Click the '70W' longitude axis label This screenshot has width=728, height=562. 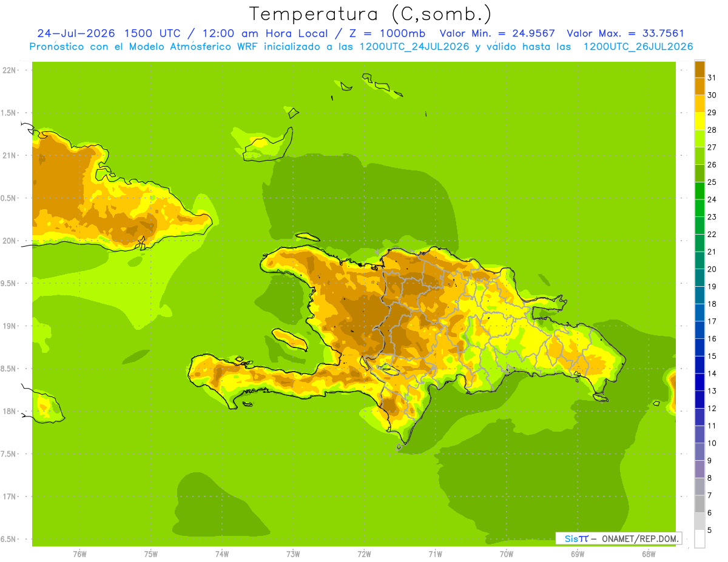point(506,554)
